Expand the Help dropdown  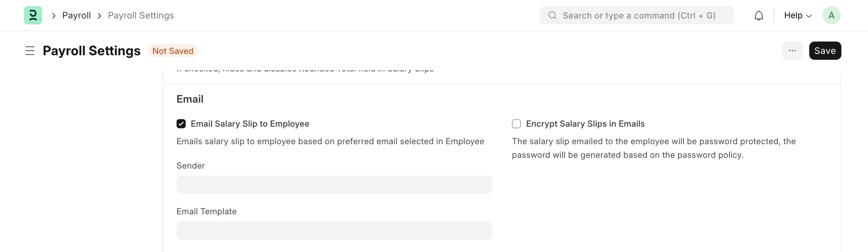click(x=798, y=15)
